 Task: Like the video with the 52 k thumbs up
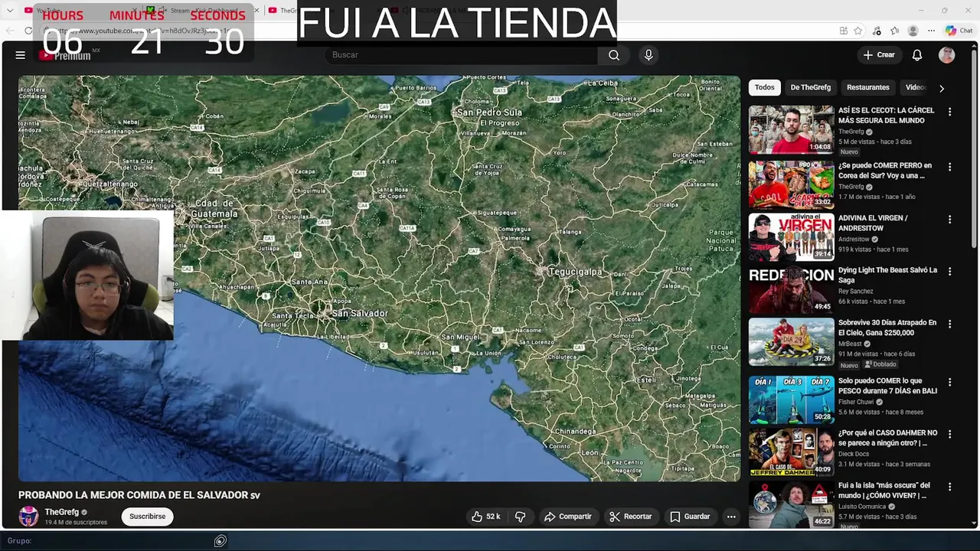[x=485, y=517]
